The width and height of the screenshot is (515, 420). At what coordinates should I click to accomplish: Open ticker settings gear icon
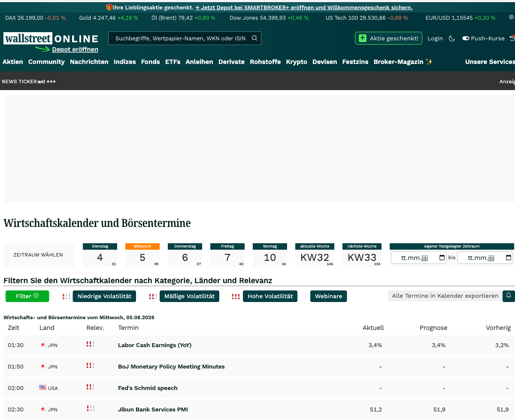click(x=511, y=18)
